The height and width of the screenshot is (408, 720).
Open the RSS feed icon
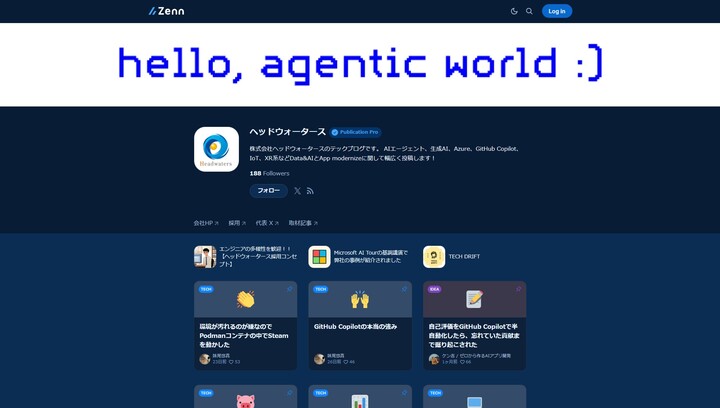point(310,191)
